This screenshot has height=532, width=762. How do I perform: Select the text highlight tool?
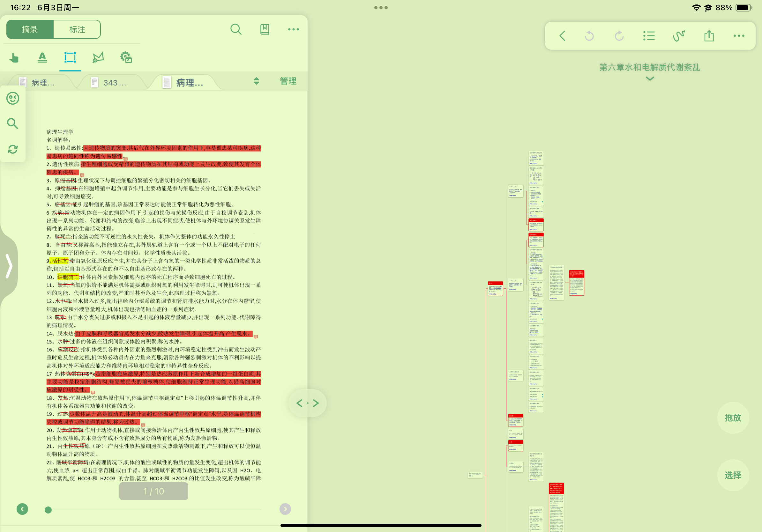[42, 58]
